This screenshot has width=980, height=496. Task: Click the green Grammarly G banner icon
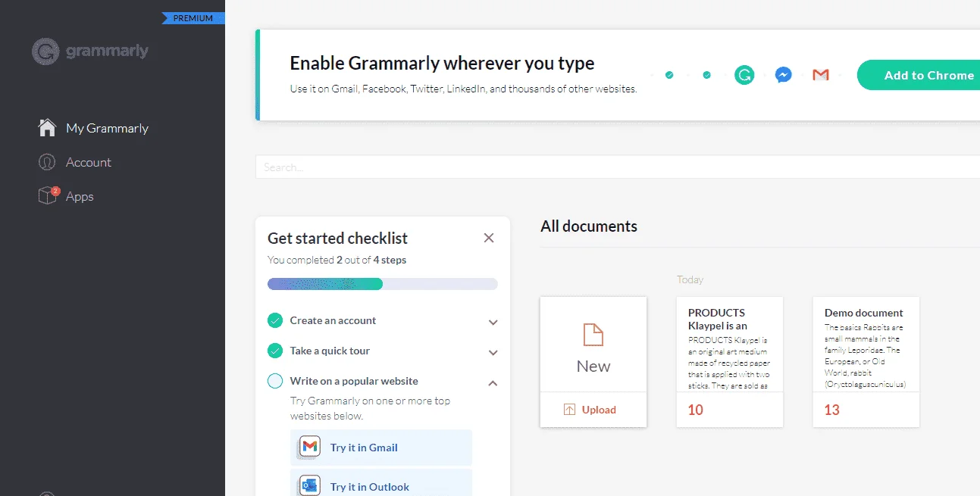(x=744, y=75)
